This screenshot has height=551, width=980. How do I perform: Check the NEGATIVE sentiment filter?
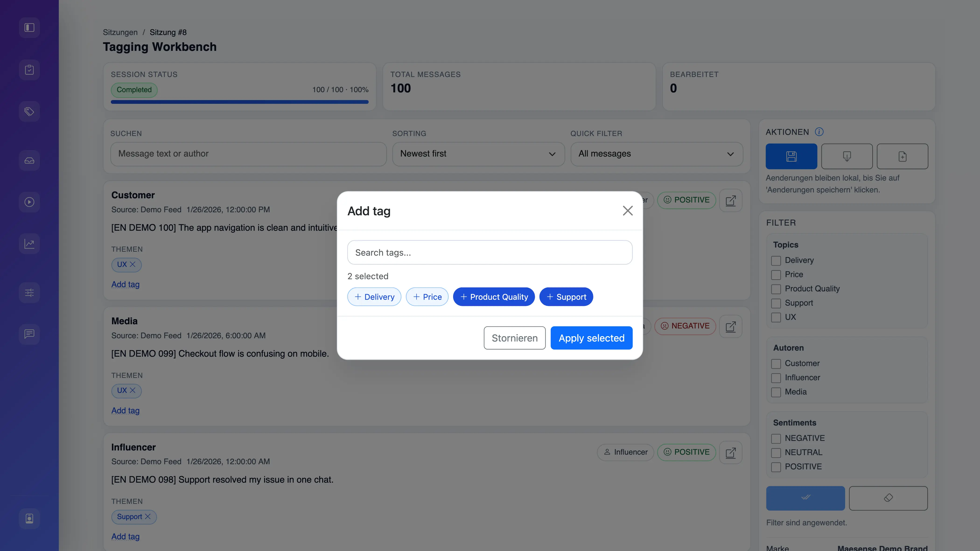tap(776, 438)
